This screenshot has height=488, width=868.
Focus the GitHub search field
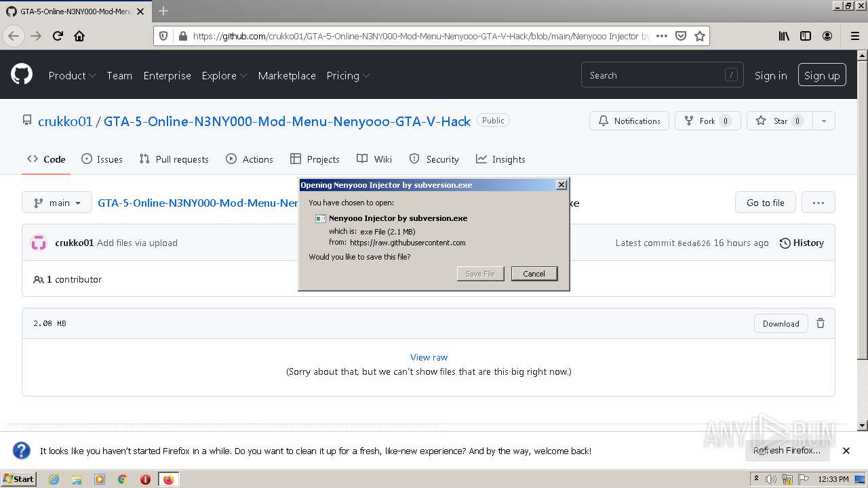tap(662, 75)
